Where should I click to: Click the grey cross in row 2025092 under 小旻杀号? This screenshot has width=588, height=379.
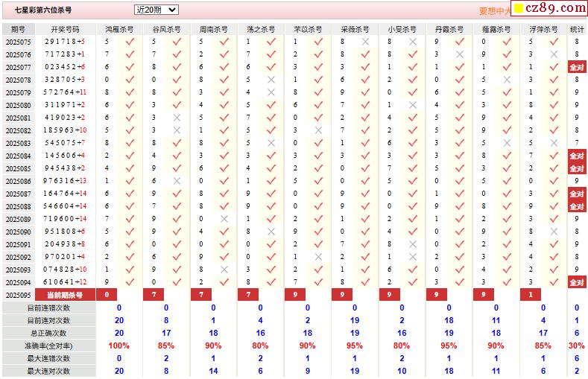(413, 258)
